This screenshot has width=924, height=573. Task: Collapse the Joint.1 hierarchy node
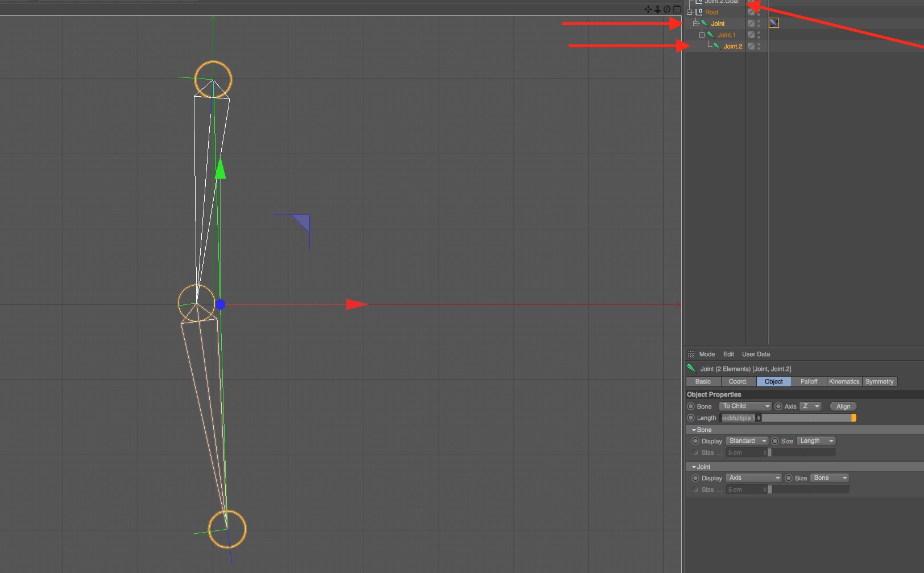click(702, 35)
